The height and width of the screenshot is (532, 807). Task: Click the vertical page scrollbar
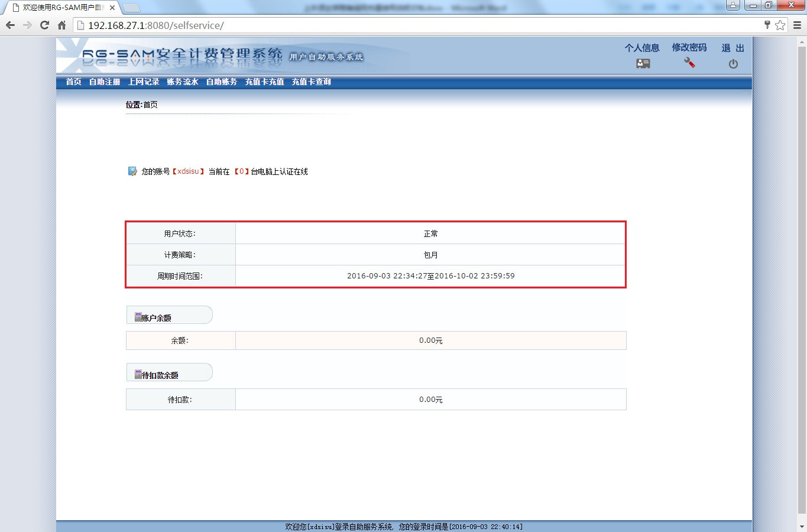click(x=802, y=278)
